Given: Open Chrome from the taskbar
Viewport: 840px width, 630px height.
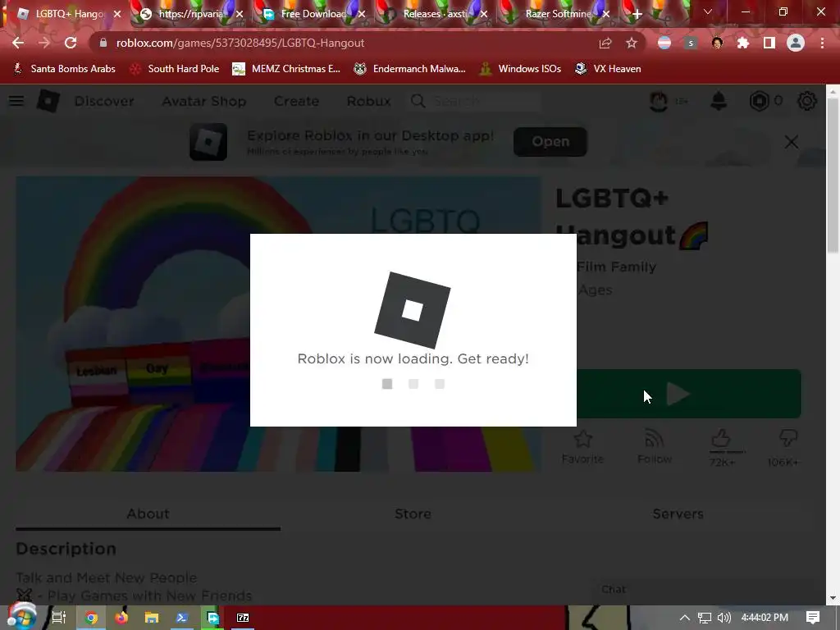Looking at the screenshot, I should coord(92,618).
